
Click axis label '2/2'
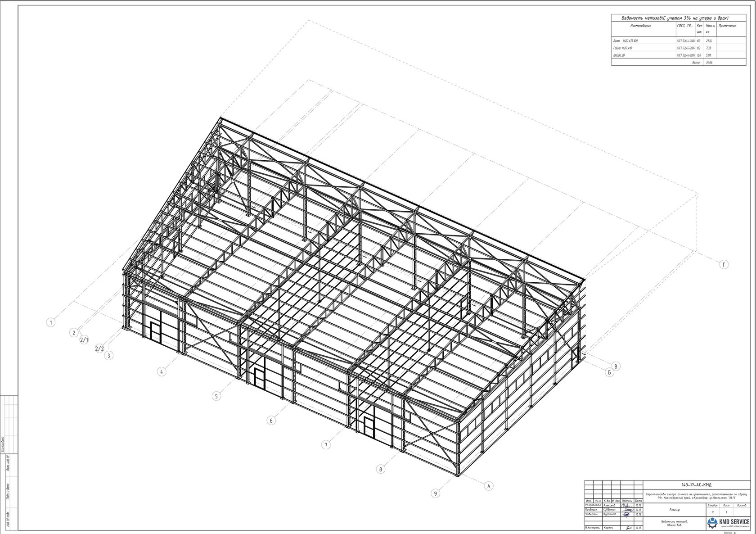pyautogui.click(x=99, y=348)
